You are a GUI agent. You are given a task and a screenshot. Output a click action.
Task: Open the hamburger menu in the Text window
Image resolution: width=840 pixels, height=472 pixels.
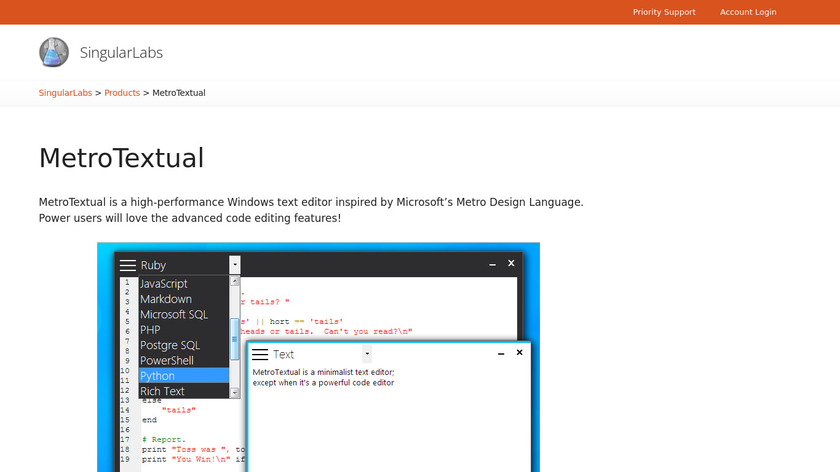tap(260, 354)
